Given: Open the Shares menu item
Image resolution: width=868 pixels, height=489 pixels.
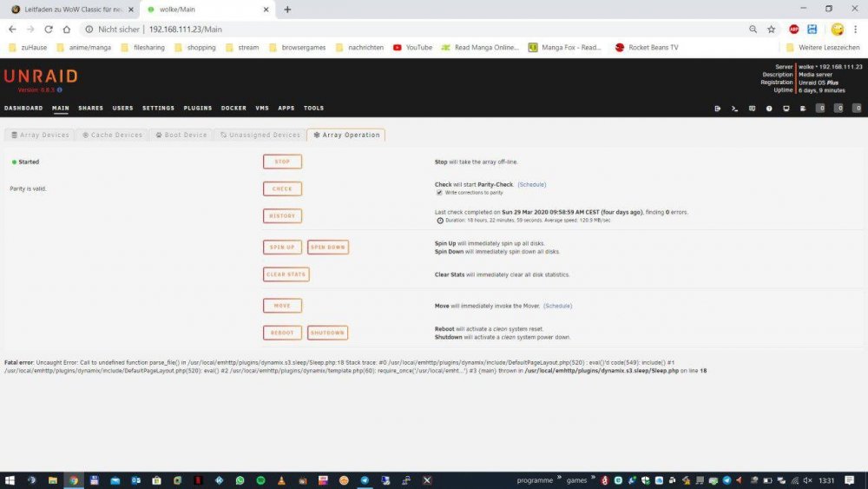Looking at the screenshot, I should coord(91,109).
